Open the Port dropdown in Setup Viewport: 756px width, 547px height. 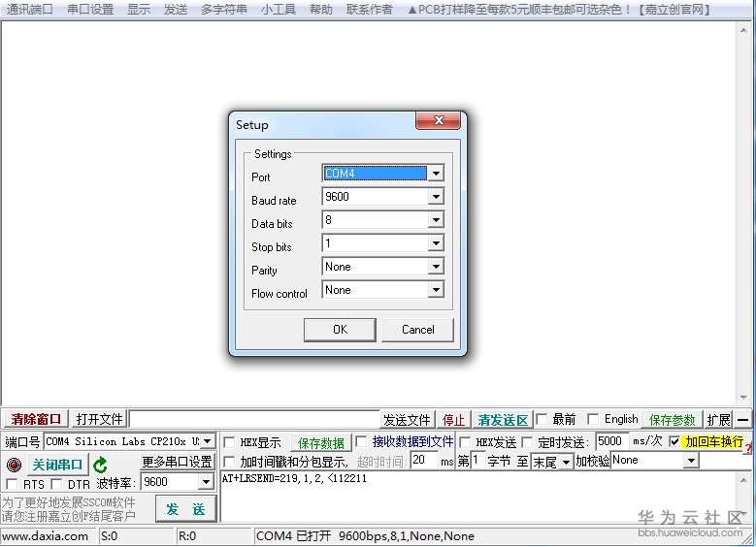[436, 174]
